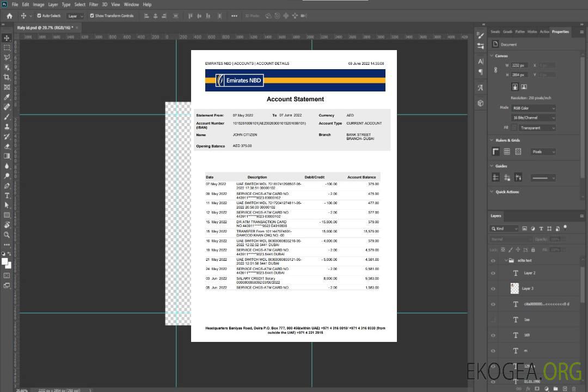Open the Character panel icon

[481, 62]
